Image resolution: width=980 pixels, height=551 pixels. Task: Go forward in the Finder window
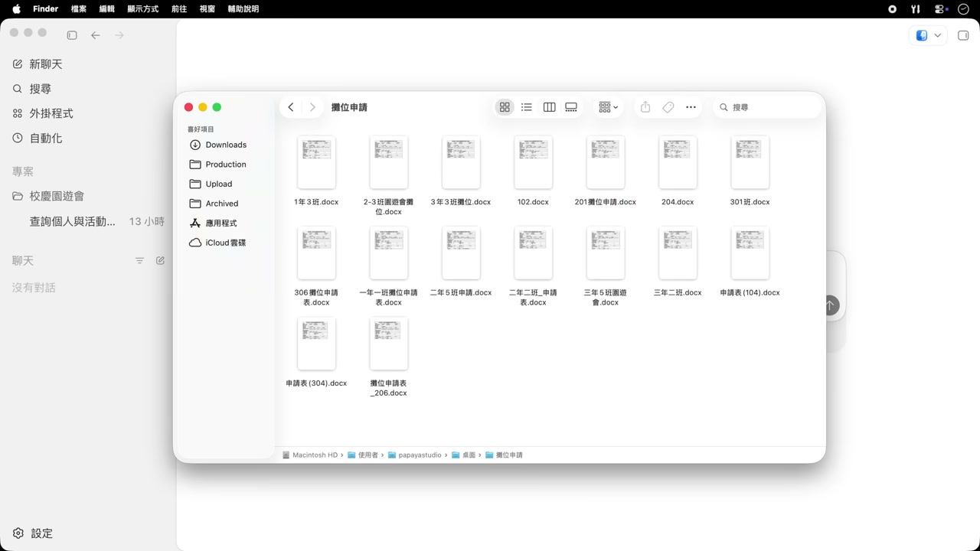pos(312,107)
